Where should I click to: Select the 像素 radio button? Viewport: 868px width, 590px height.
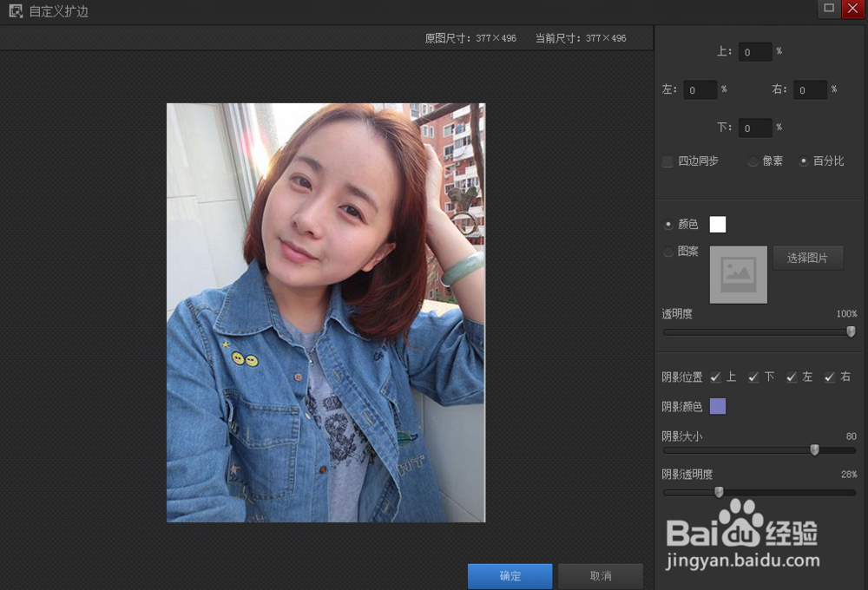click(752, 161)
